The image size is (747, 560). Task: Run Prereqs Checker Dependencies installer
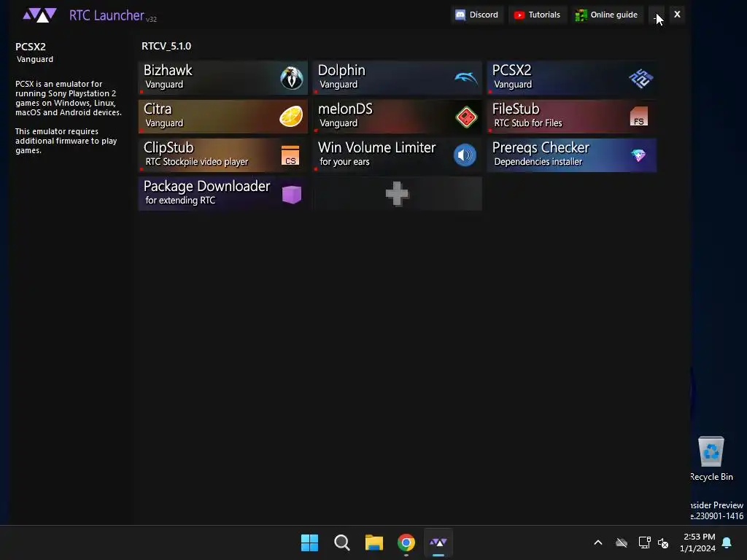(x=572, y=155)
